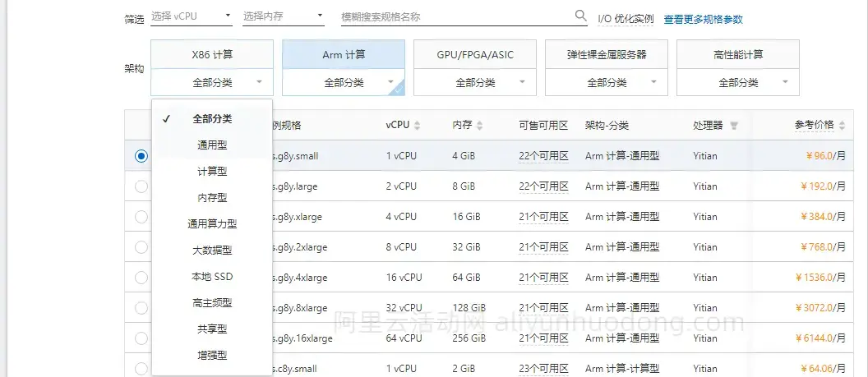
Task: Select the 高性能计算 architecture tab
Action: (x=738, y=55)
